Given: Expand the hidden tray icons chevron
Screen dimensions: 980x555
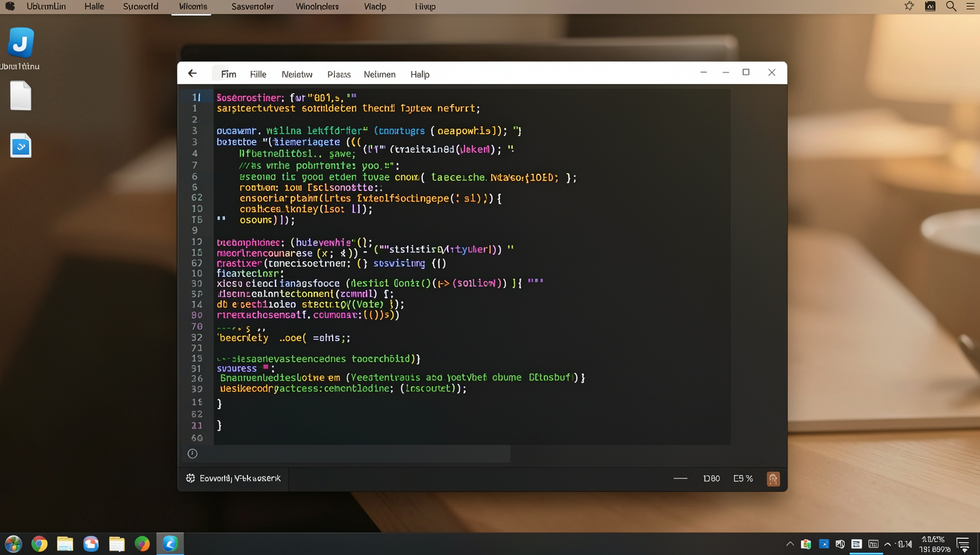Looking at the screenshot, I should pos(790,544).
